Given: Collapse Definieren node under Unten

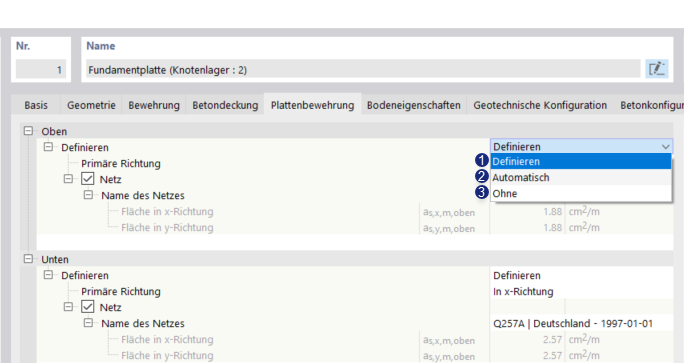Looking at the screenshot, I should point(48,275).
